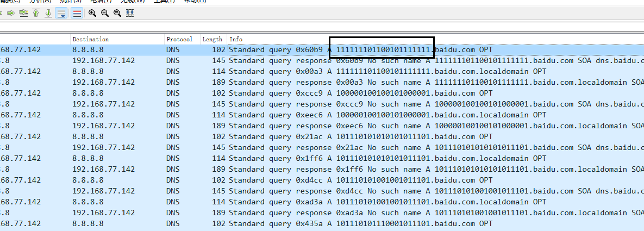Select the Standard query 0x435a request row
This screenshot has height=231, width=644.
click(322, 223)
